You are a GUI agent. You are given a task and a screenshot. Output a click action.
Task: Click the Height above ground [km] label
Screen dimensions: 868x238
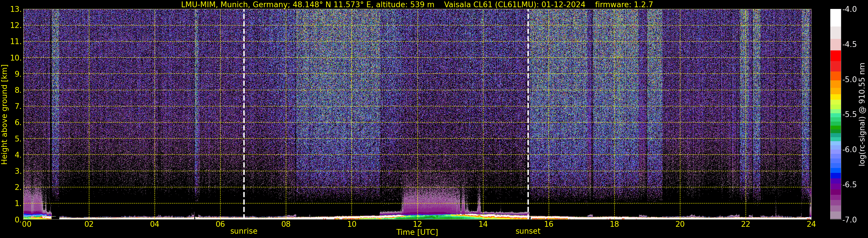click(4, 115)
